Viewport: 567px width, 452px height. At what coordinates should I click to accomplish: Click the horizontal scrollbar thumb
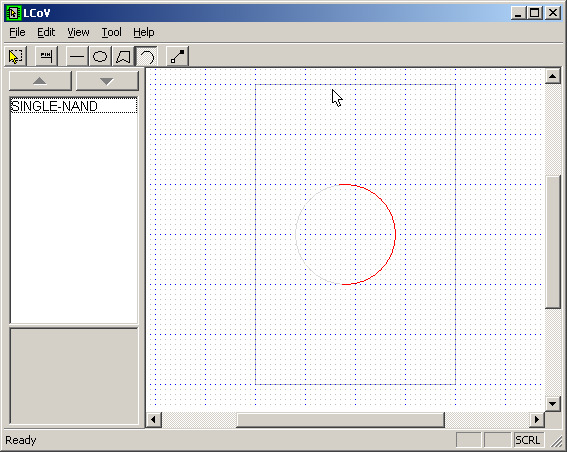coord(340,419)
